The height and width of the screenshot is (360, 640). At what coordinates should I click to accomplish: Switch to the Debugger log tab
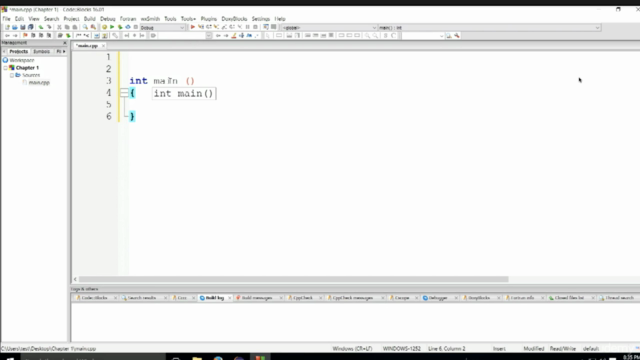(x=438, y=298)
